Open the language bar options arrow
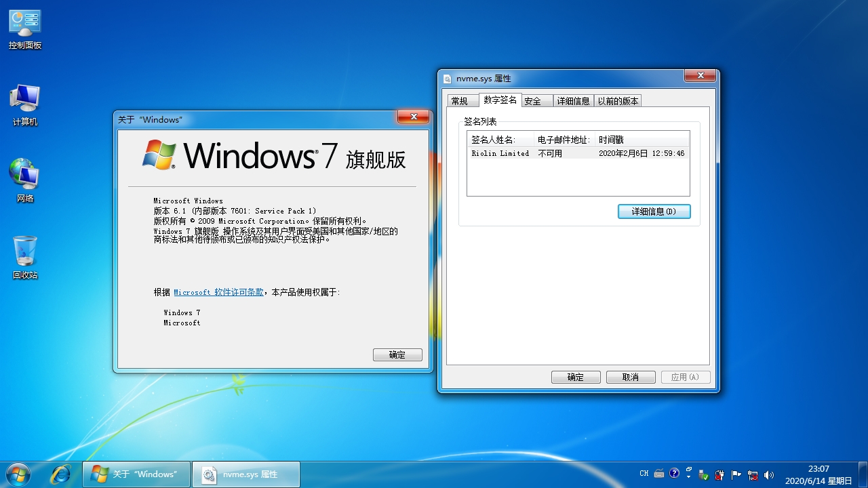868x488 pixels. tap(689, 477)
